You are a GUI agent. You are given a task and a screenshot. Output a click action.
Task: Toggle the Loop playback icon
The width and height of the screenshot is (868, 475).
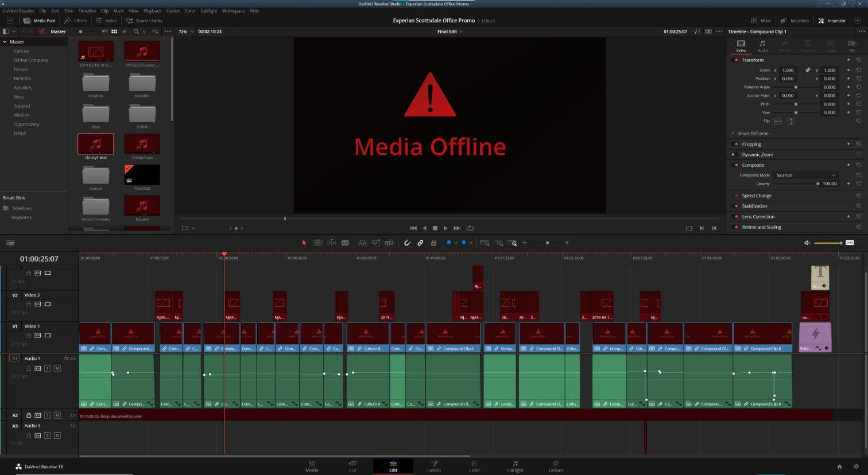470,228
